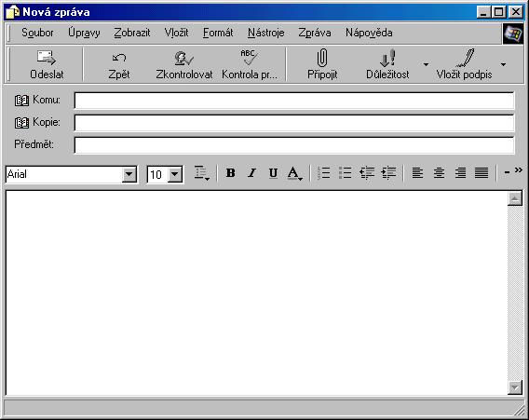
Task: Maximize the Nová zpráva window
Action: click(498, 12)
